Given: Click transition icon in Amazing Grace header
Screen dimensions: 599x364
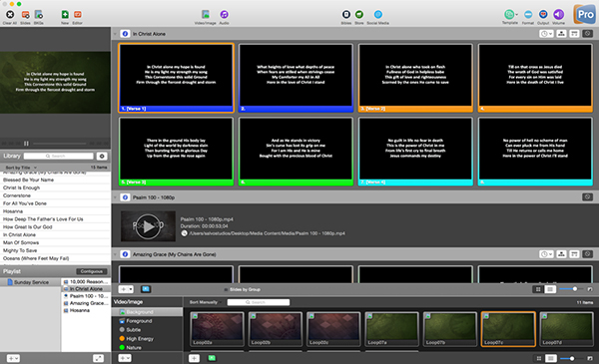Looking at the screenshot, I should pyautogui.click(x=574, y=254).
